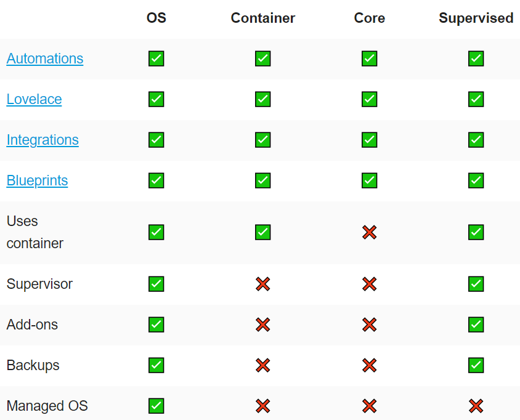Viewport: 520px width, 420px height.
Task: Click the red cross for Supervisor under Container
Action: 262,284
